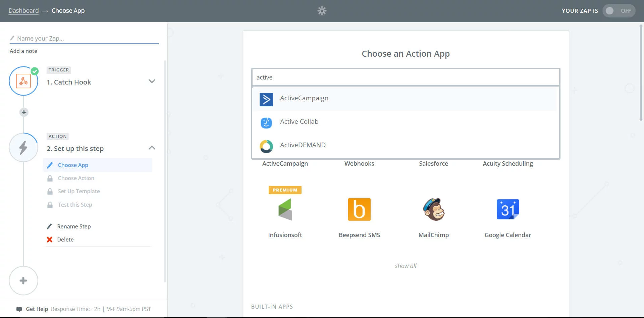Select the MailChimp monkey icon

tap(434, 209)
